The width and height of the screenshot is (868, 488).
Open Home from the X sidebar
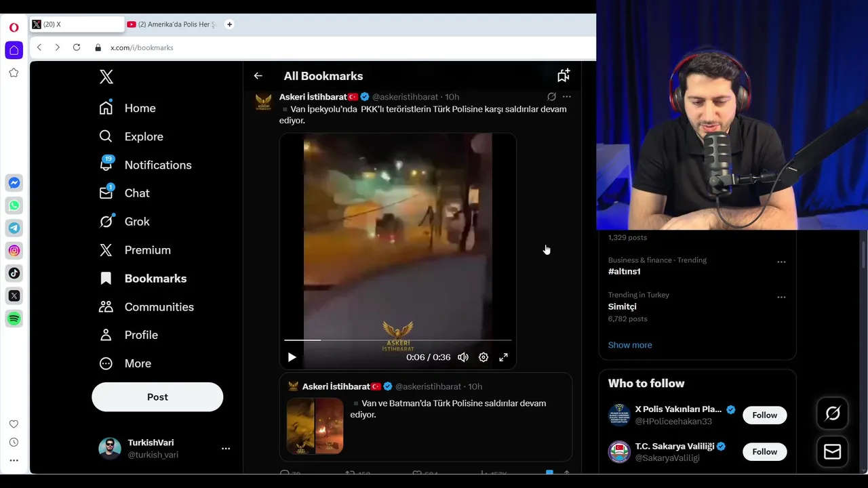coord(127,108)
